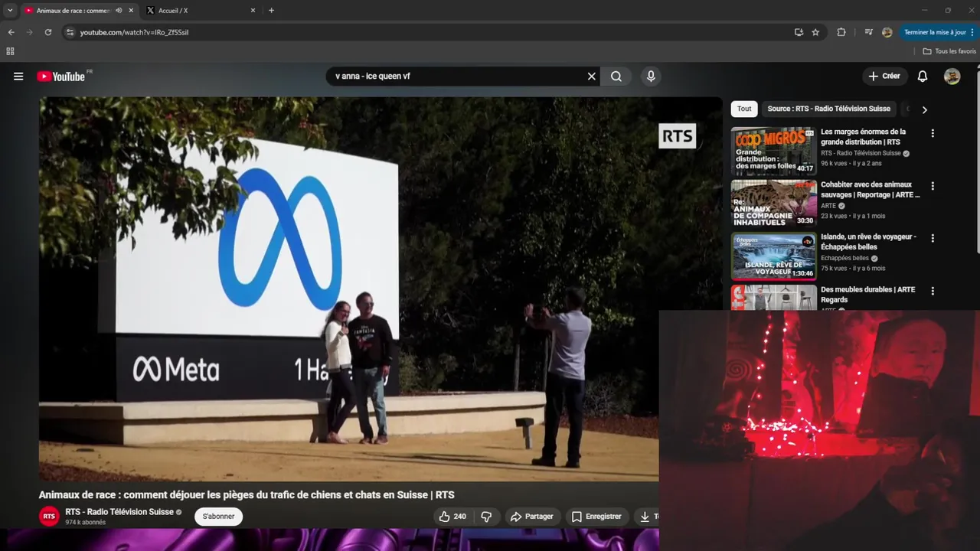980x551 pixels.
Task: Like the video with thumbs up
Action: (452, 517)
